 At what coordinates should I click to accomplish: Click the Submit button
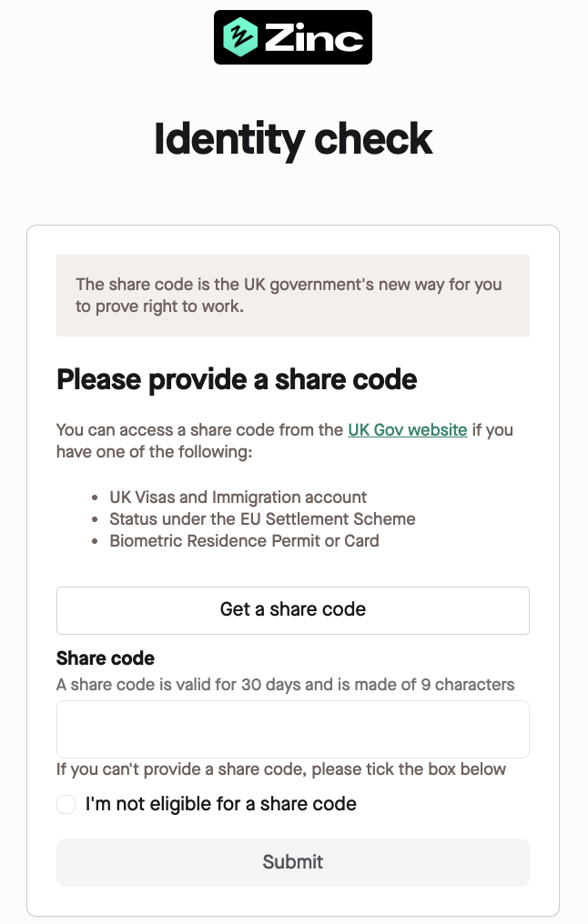[x=293, y=861]
